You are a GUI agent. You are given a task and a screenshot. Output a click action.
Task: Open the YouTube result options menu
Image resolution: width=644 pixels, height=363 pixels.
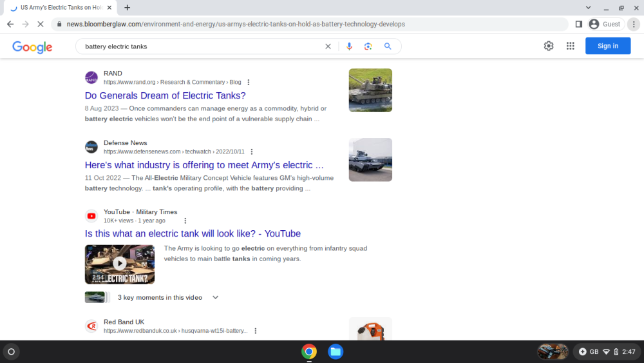[185, 221]
